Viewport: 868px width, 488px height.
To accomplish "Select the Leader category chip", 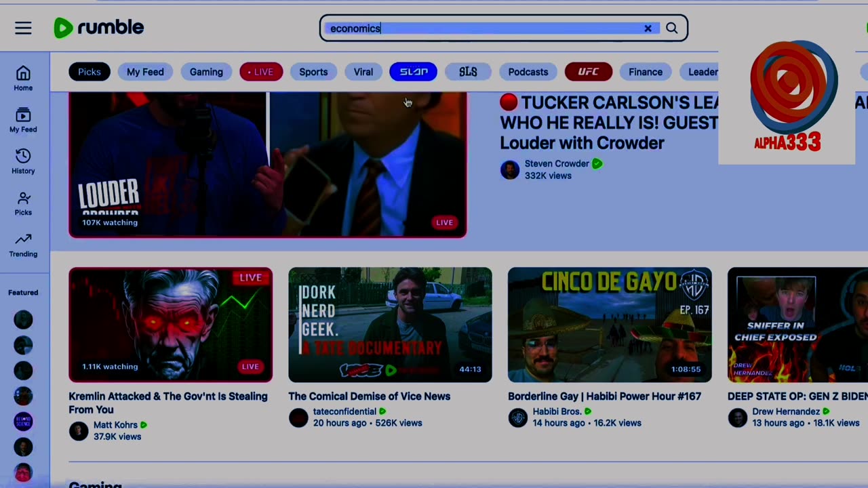I will click(699, 72).
